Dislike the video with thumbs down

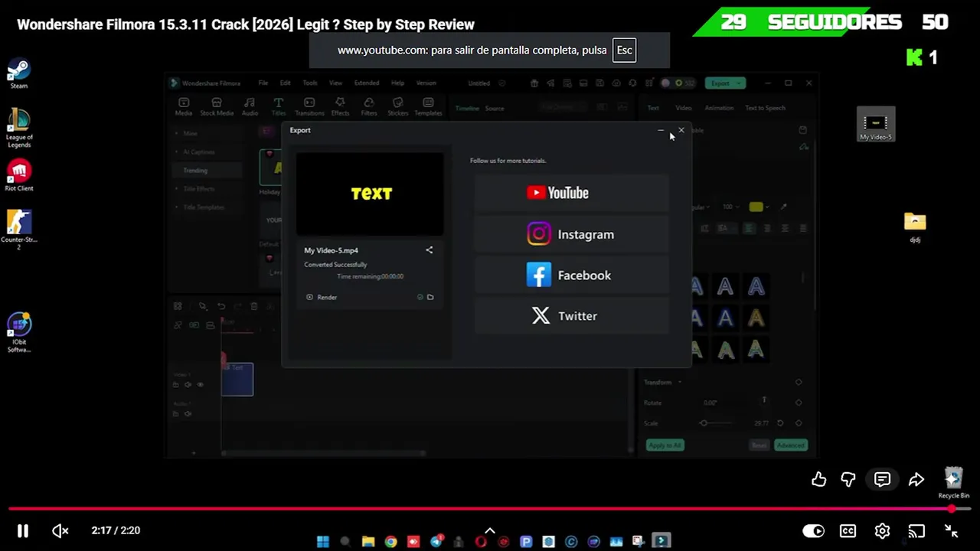(848, 480)
